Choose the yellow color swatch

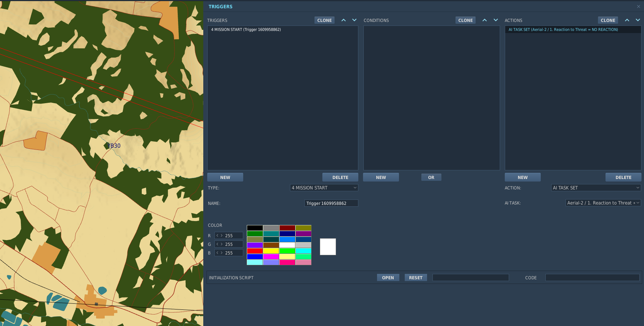[271, 251]
